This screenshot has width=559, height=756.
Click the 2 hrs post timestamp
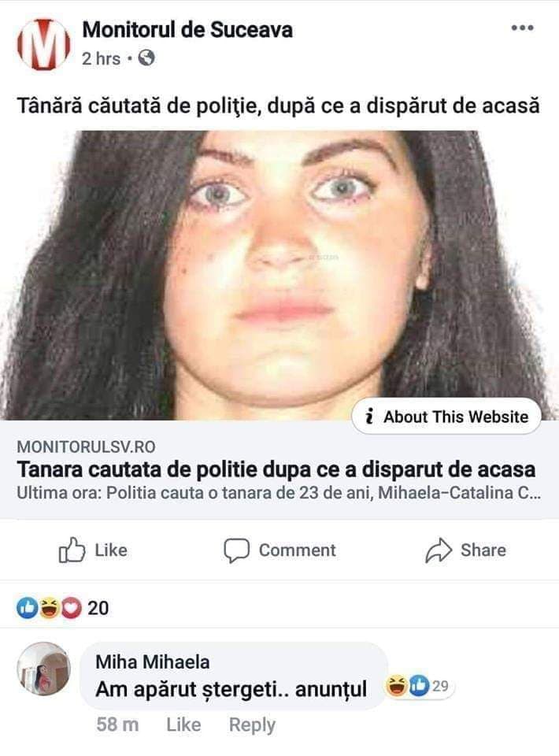(102, 58)
